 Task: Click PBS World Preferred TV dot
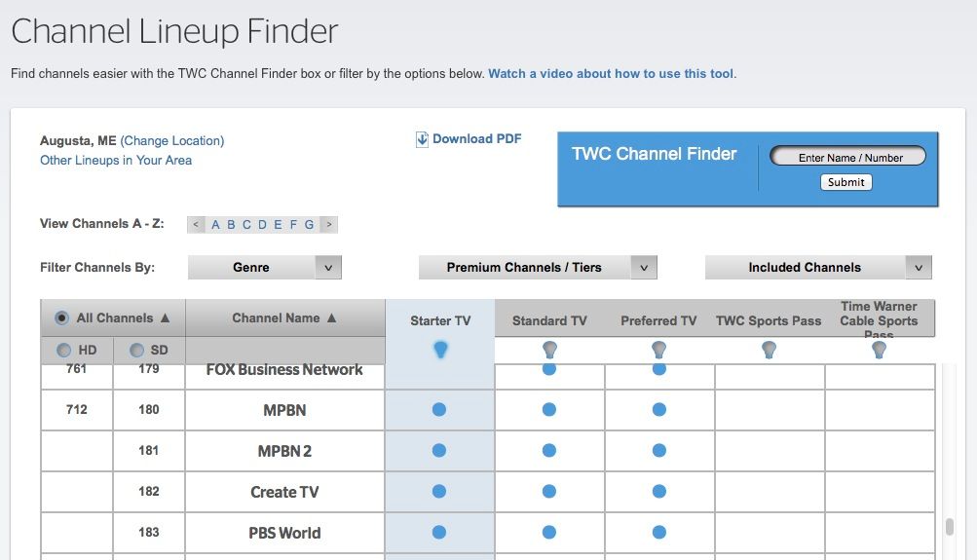click(x=659, y=533)
